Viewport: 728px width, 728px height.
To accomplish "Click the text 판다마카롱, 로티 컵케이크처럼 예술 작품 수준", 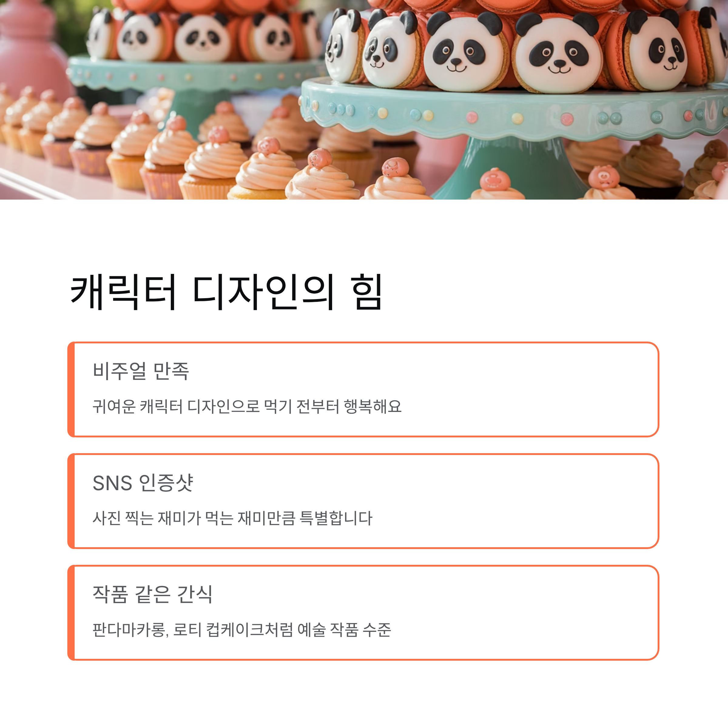I will tap(242, 630).
